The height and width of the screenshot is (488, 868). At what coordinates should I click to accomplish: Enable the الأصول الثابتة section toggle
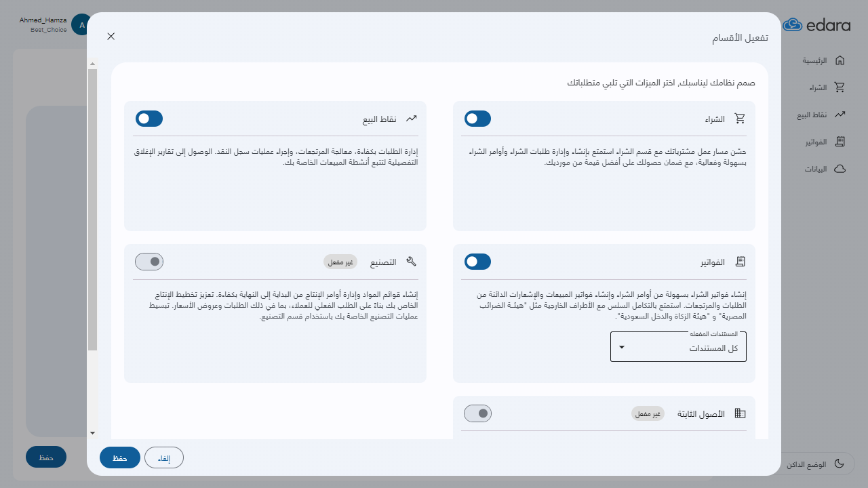pos(477,413)
